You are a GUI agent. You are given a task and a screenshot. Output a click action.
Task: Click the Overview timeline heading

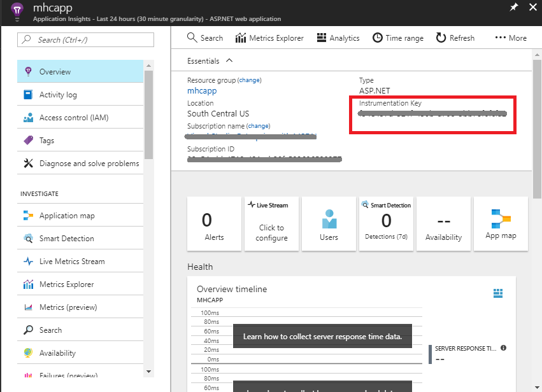pyautogui.click(x=232, y=289)
